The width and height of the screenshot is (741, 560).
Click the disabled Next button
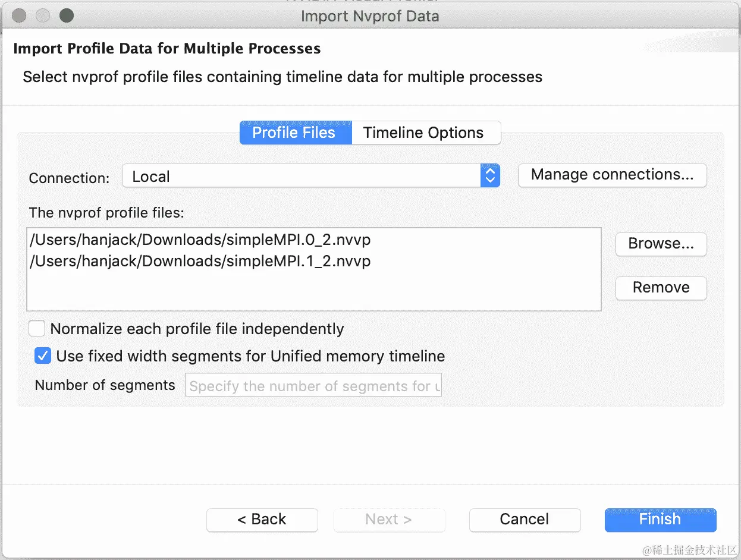[389, 520]
